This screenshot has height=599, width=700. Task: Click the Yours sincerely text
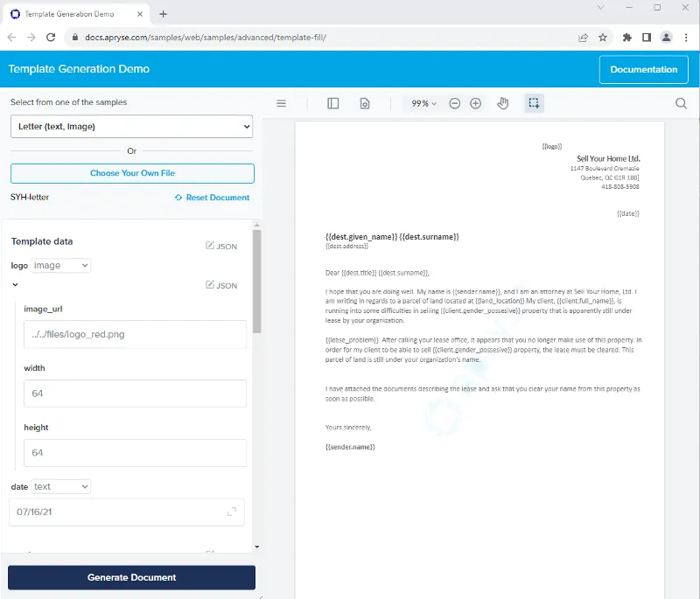(348, 428)
